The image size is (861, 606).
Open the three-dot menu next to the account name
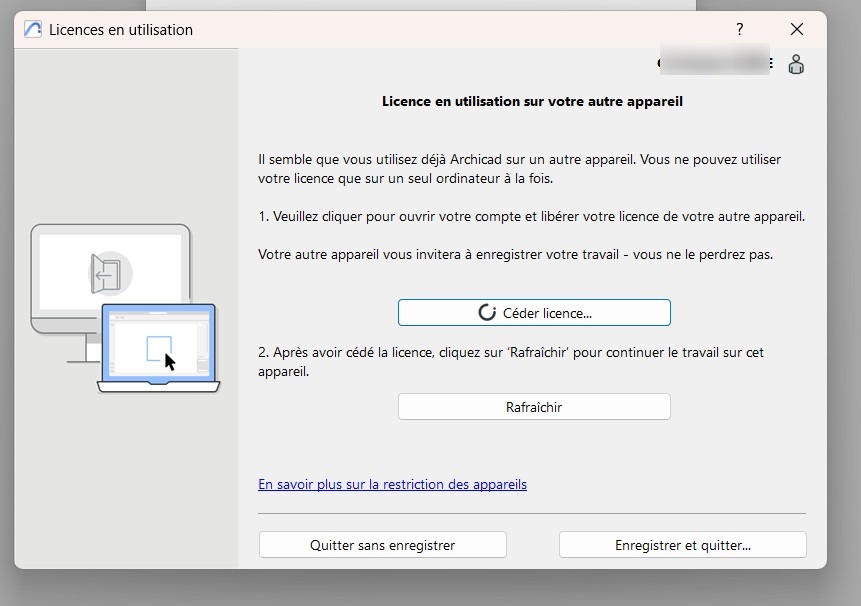(x=771, y=63)
